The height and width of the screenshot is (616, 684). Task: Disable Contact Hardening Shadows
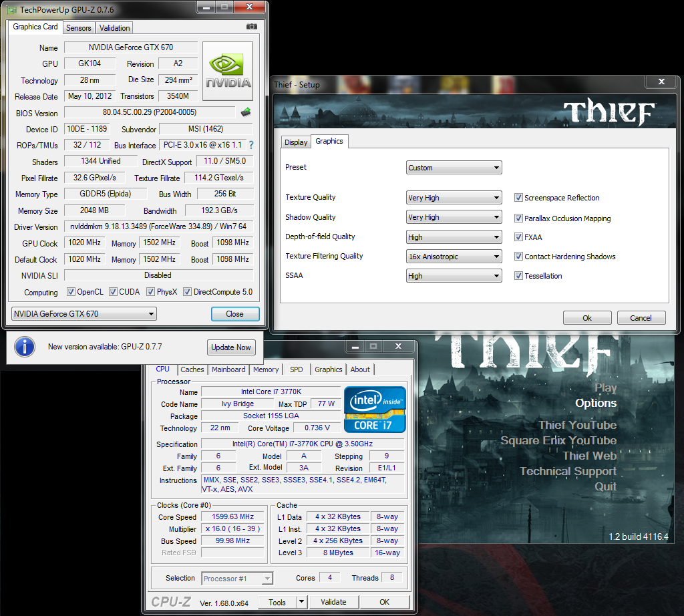pyautogui.click(x=518, y=257)
